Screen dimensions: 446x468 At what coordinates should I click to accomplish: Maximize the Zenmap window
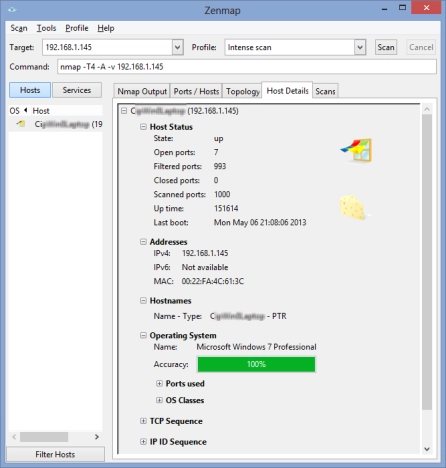pos(402,8)
